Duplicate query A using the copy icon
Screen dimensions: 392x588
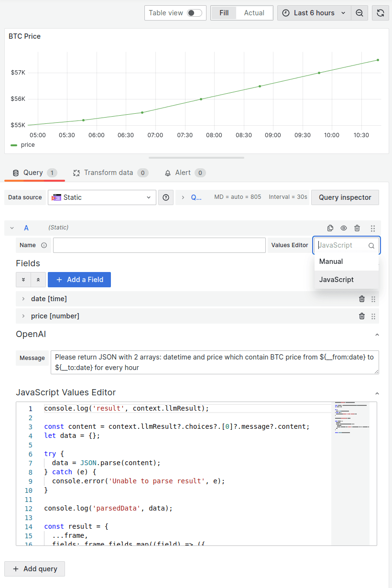(330, 228)
